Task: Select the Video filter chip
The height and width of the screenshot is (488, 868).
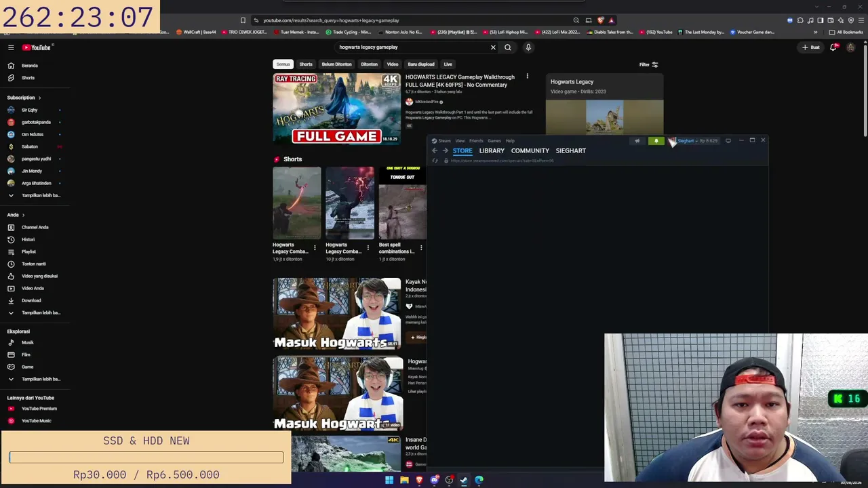Action: (x=393, y=64)
